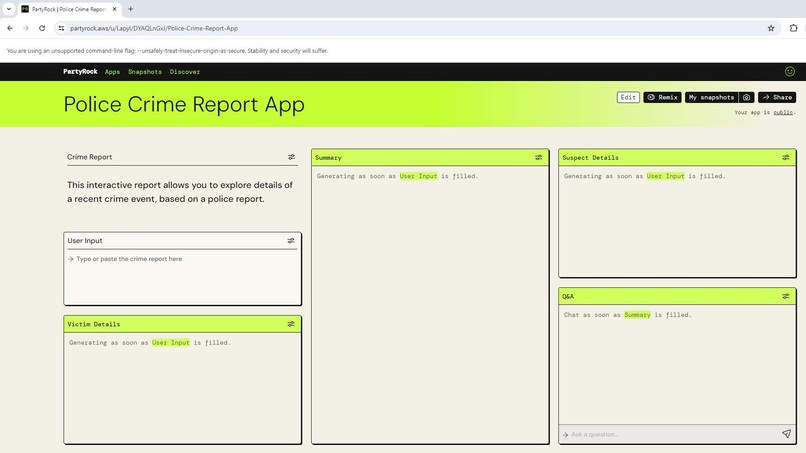Send the Q&A question with paper plane icon
806x453 pixels.
coord(786,434)
